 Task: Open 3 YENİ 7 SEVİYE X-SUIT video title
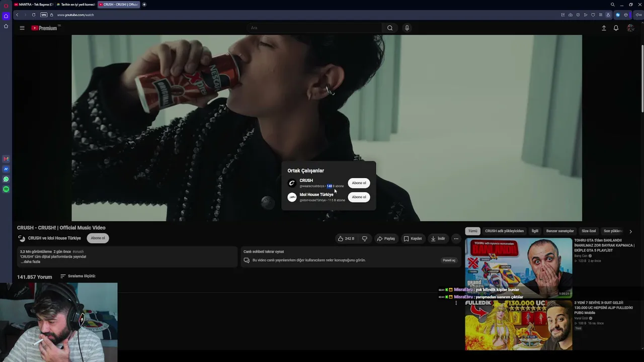point(603,308)
